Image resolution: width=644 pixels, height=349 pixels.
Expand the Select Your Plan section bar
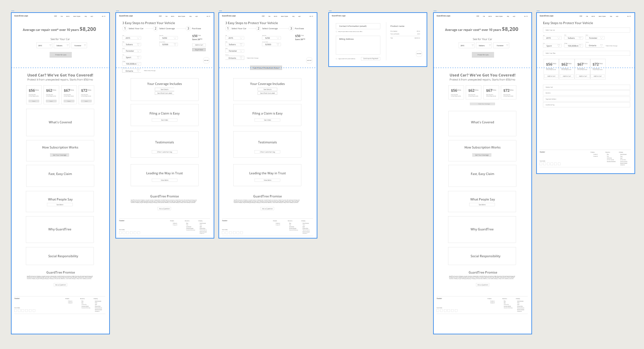(x=587, y=53)
